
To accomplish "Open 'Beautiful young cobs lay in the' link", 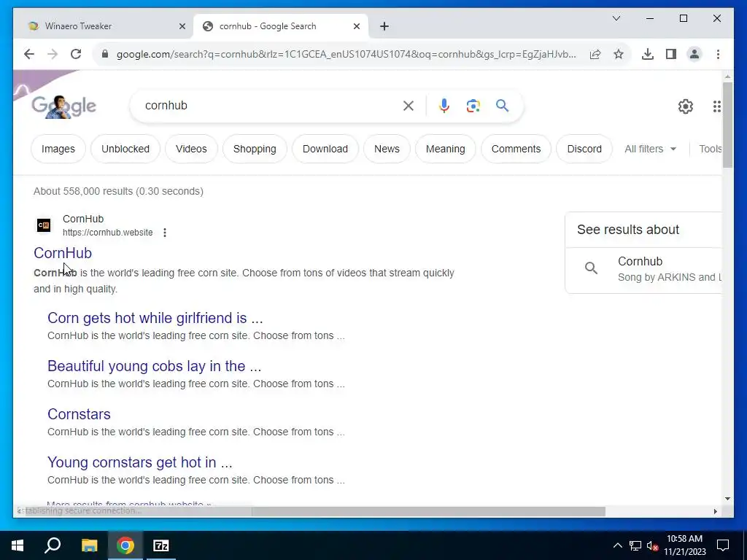I will [x=155, y=366].
